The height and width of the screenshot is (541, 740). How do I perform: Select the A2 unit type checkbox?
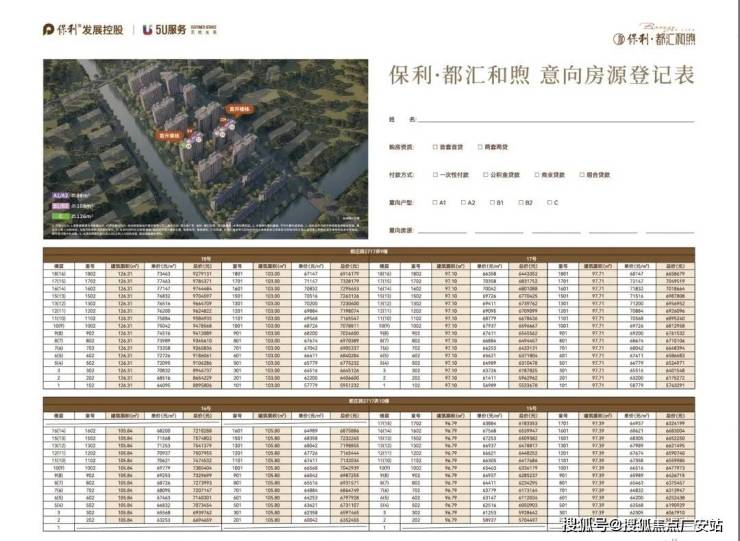[x=463, y=203]
